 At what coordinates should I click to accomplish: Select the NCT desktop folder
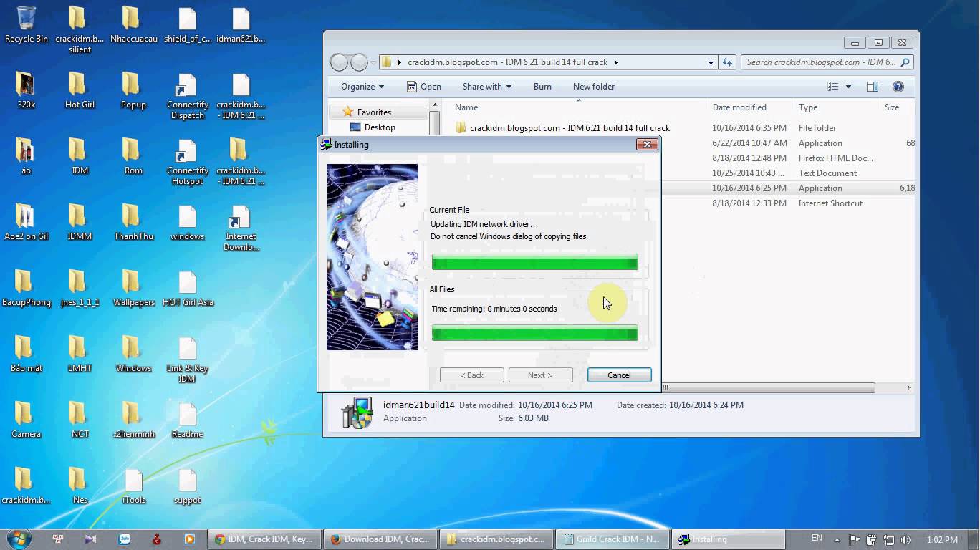80,420
